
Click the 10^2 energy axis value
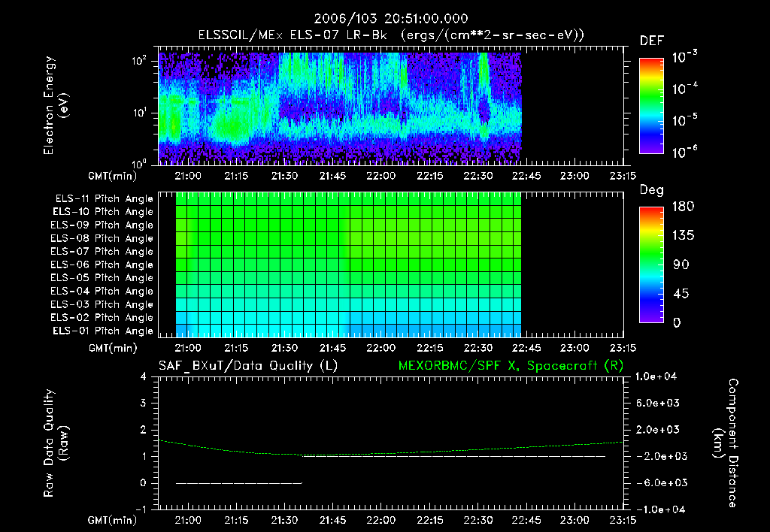(140, 61)
